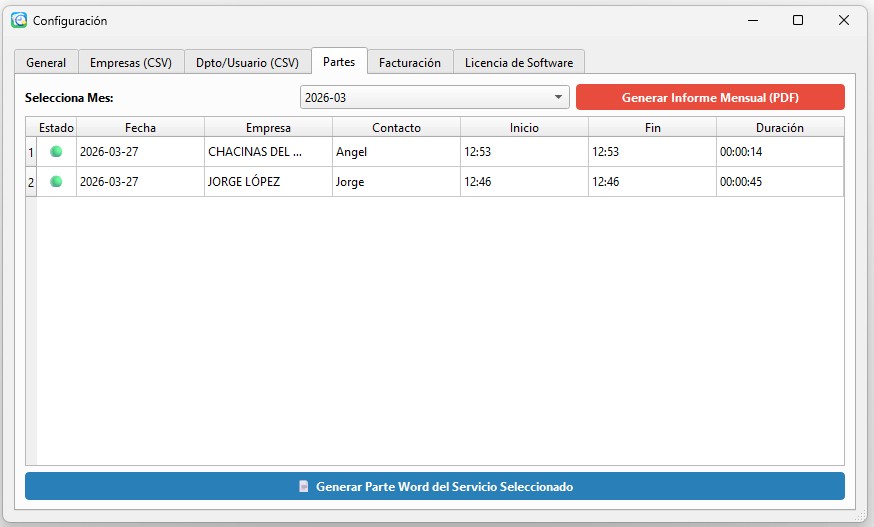Sort by the Estado column header
Viewport: 874px width, 527px height.
pos(56,128)
